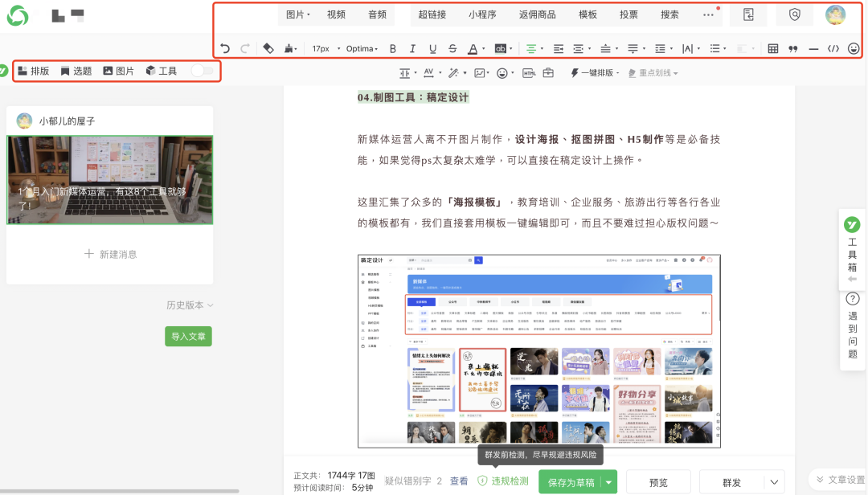Click the font color A icon

473,49
